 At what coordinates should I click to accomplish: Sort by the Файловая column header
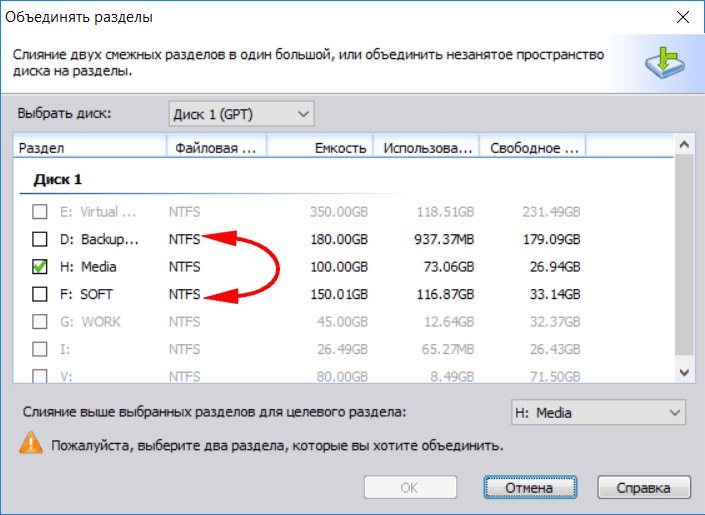pos(217,148)
